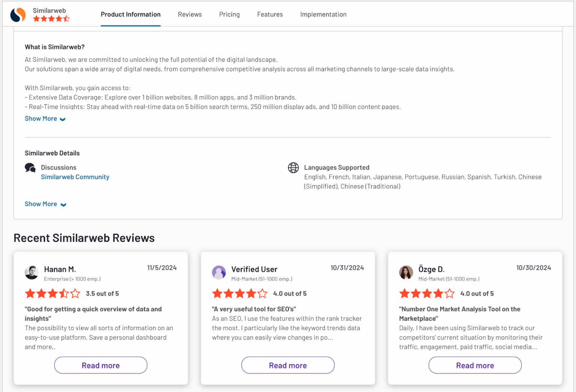Click the headline "A very useful tool for SEO's"
The width and height of the screenshot is (576, 392).
(253, 309)
